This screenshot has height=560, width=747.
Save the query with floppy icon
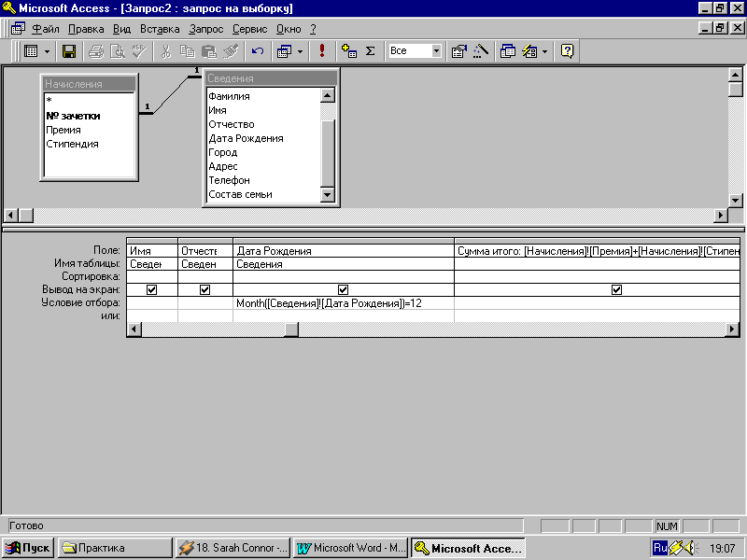pos(69,51)
